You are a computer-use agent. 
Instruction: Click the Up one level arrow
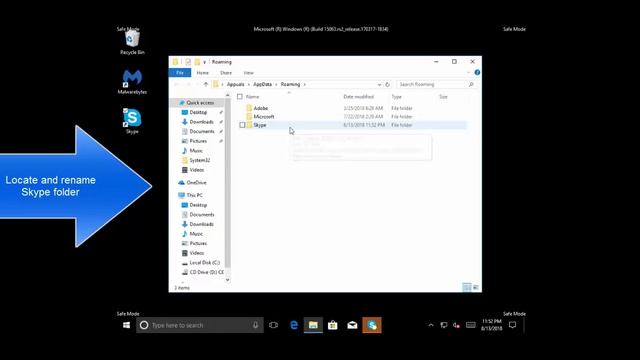click(206, 84)
